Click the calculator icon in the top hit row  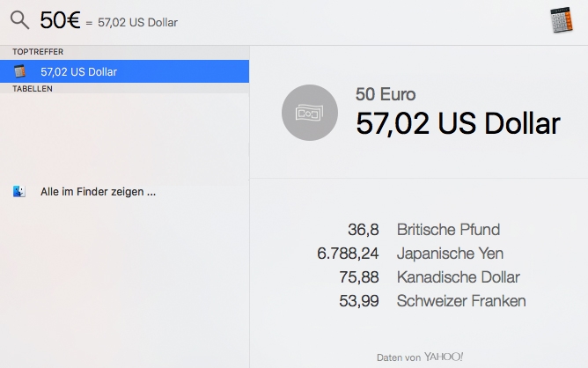coord(20,71)
